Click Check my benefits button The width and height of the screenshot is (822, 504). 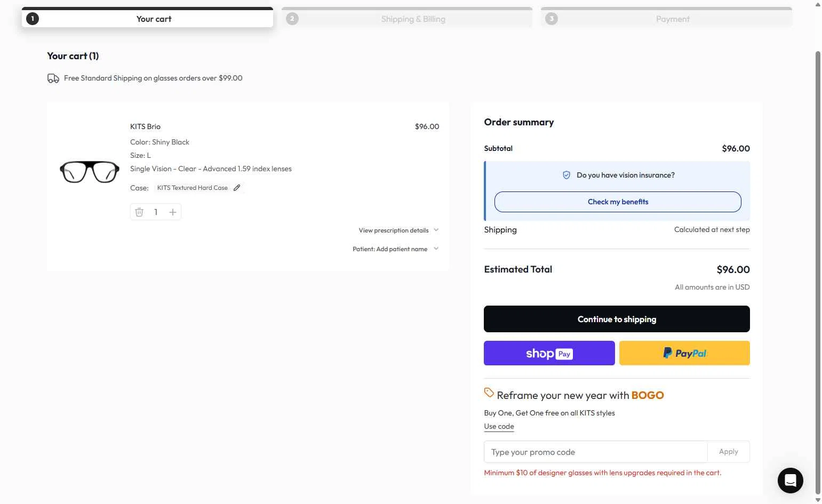pyautogui.click(x=618, y=202)
